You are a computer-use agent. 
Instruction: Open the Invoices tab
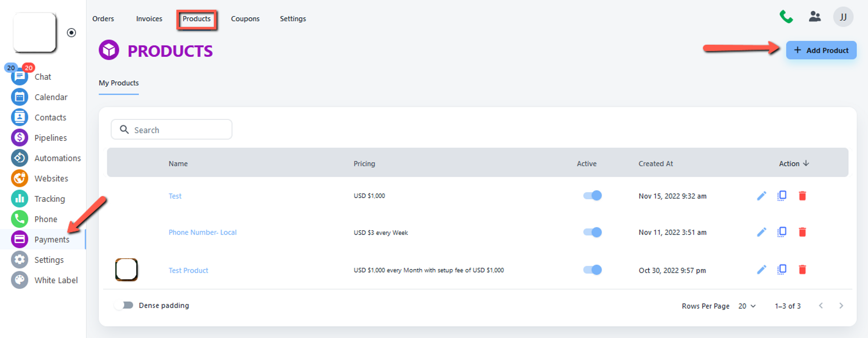(149, 19)
